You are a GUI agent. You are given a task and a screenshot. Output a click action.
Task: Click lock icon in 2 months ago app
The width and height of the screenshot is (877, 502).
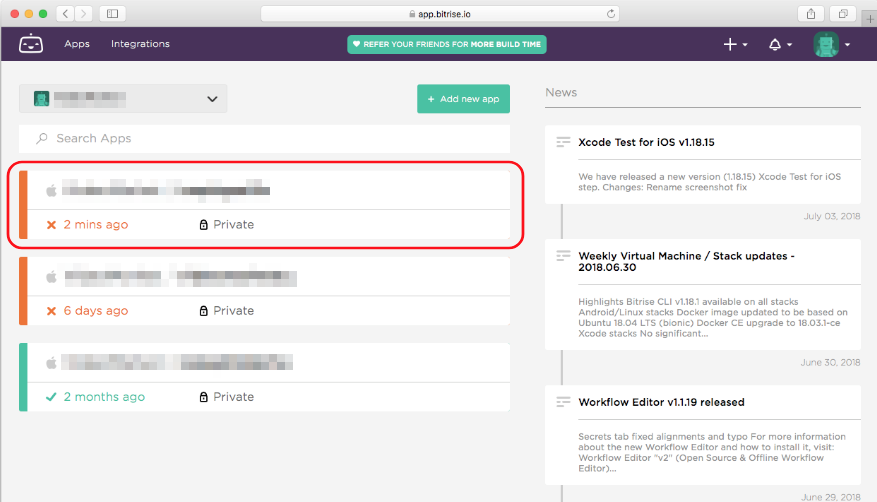(x=204, y=397)
